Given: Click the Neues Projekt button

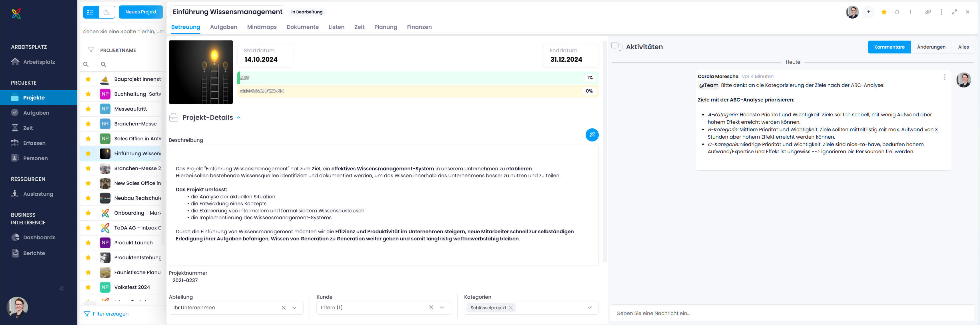Looking at the screenshot, I should pyautogui.click(x=141, y=12).
